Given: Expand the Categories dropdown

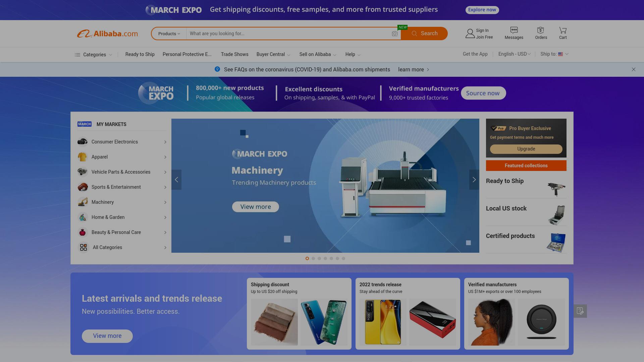Looking at the screenshot, I should pyautogui.click(x=110, y=55).
